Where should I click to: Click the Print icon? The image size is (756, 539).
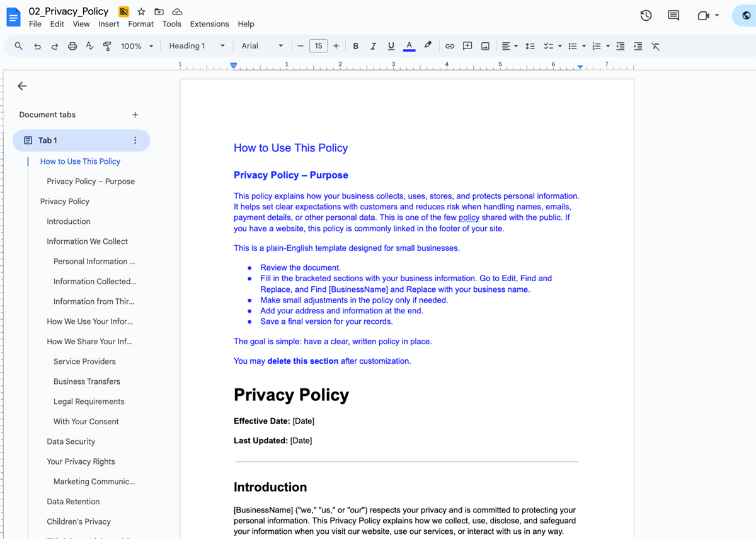click(72, 46)
